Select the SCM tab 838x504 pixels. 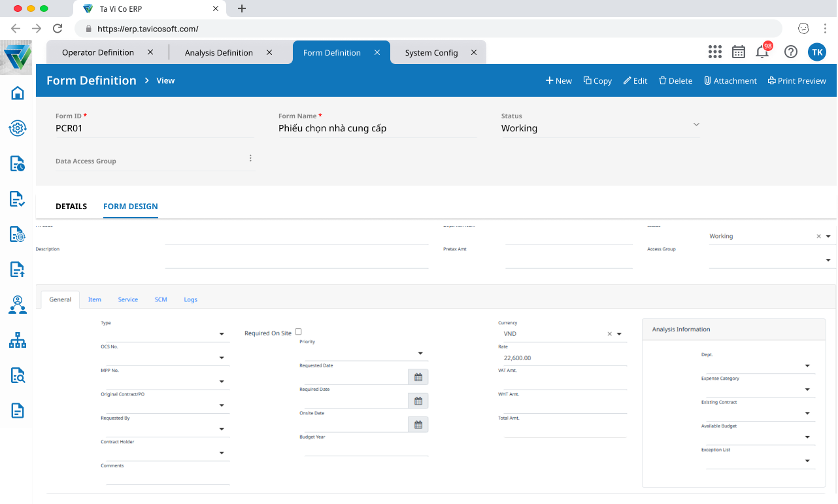click(161, 299)
